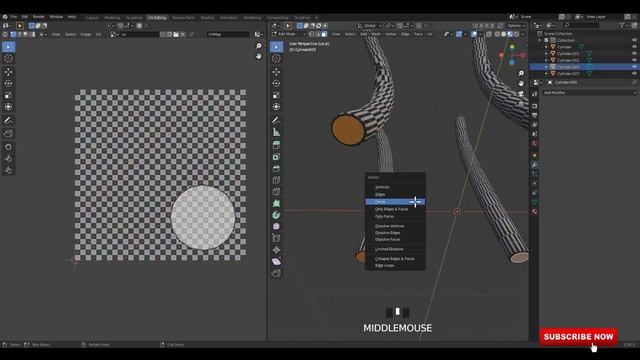Expand Cylinder.001 row in outliner

(546, 53)
